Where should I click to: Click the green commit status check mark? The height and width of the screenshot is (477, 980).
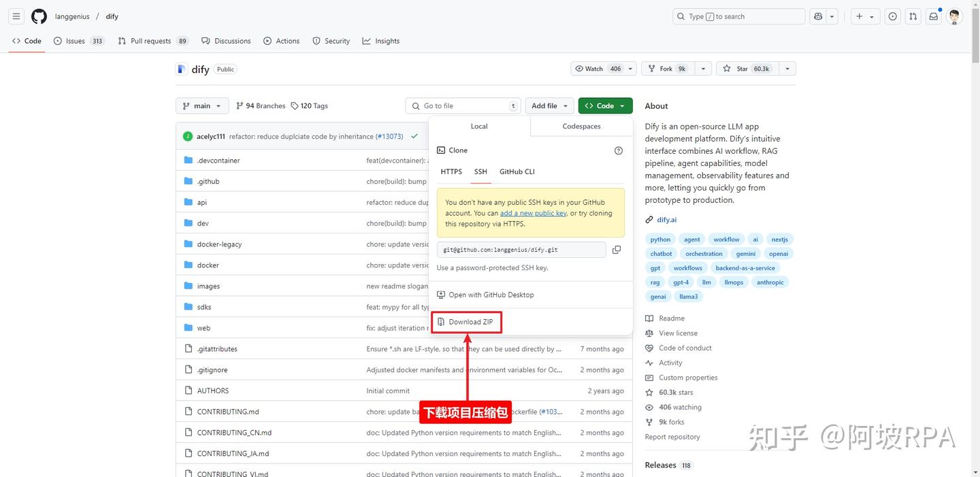414,136
